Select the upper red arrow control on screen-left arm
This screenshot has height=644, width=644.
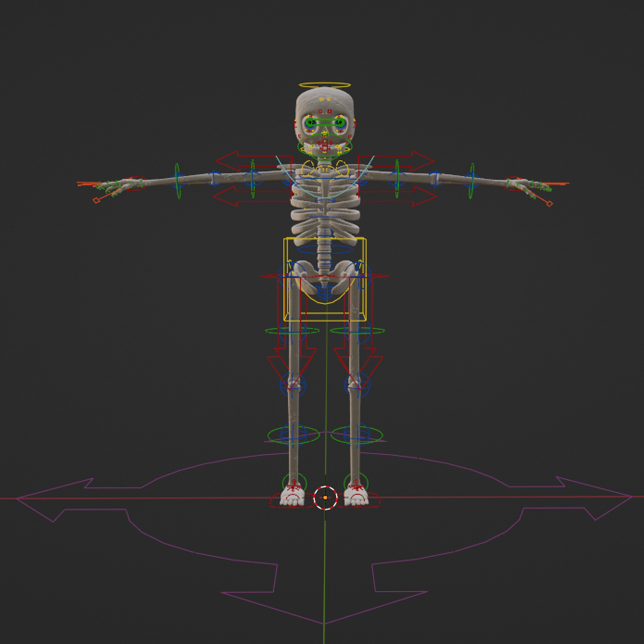[x=254, y=161]
